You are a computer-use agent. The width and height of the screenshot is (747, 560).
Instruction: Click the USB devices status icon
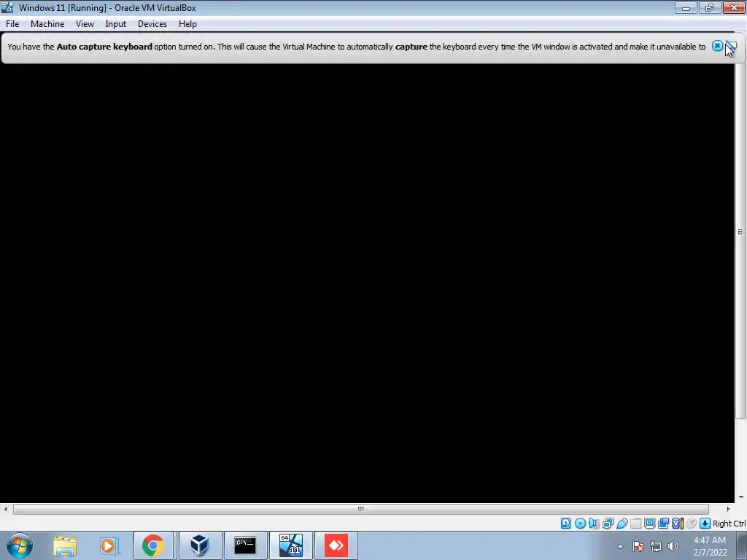[x=622, y=524]
